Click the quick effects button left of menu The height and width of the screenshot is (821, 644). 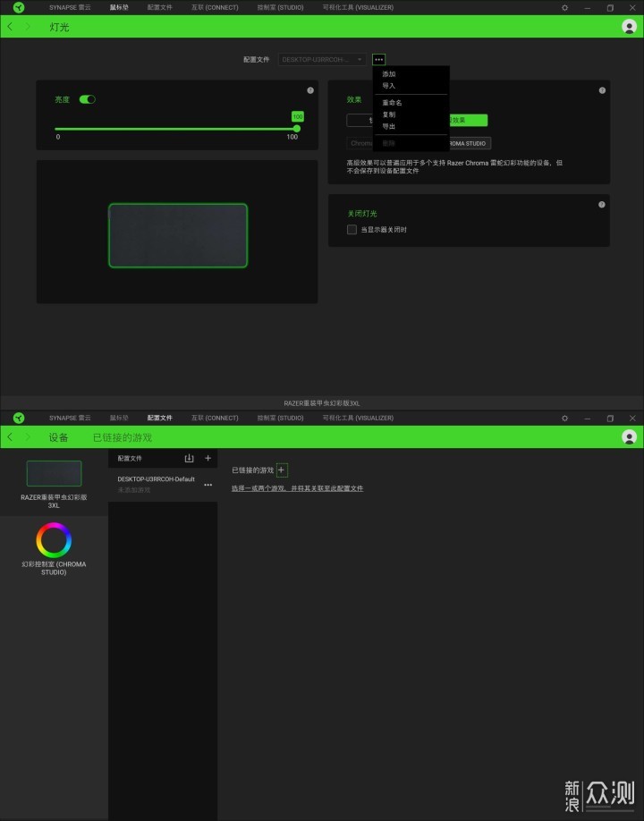360,120
